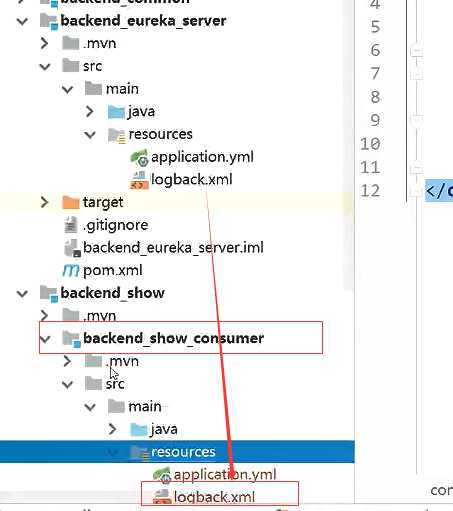This screenshot has width=453, height=511.
Task: Click Spring icon of application.yml in backend_show_consumer
Action: (162, 475)
